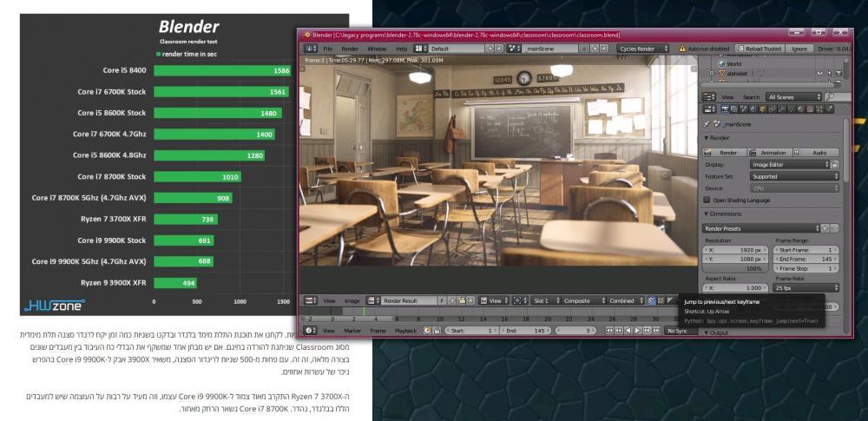
Task: Select the World properties tab icon
Action: coord(753,109)
